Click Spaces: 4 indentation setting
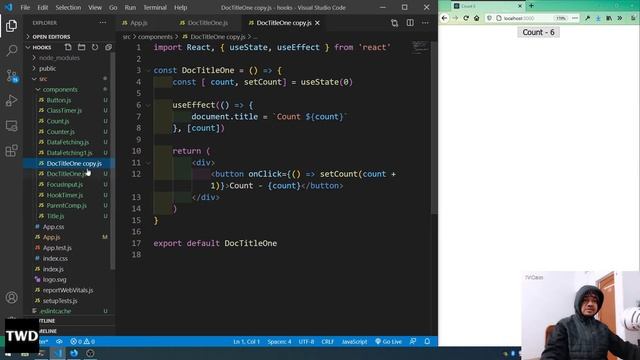This screenshot has width=640, height=360. click(x=280, y=341)
